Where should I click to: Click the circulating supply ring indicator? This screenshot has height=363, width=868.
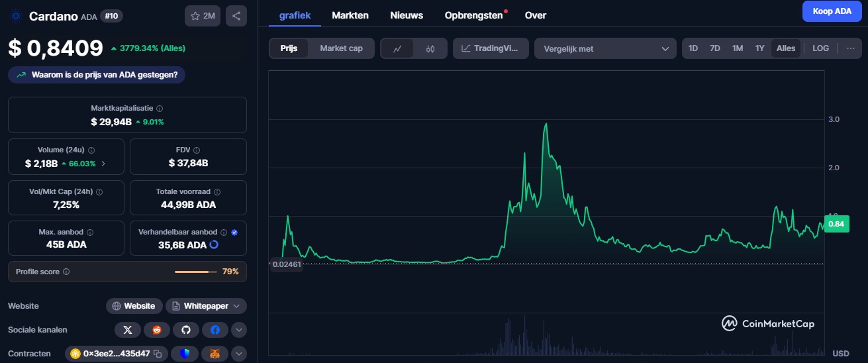[214, 244]
